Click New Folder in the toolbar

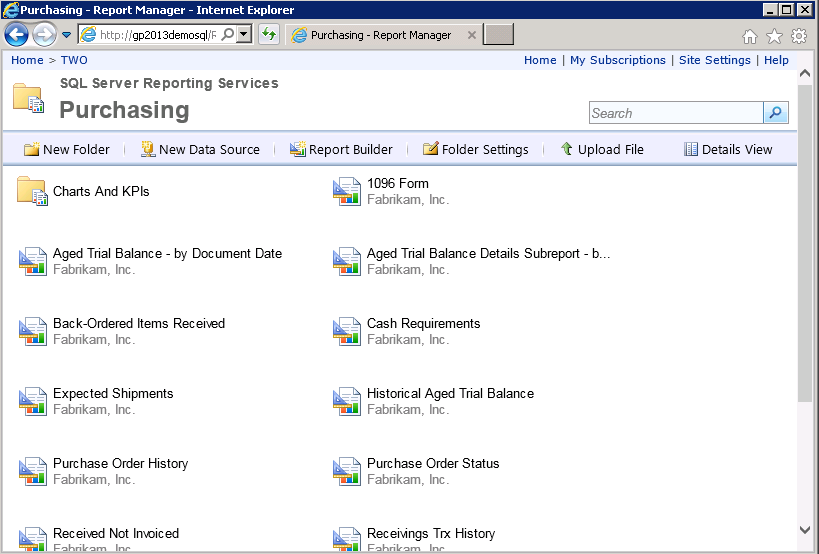tap(66, 149)
